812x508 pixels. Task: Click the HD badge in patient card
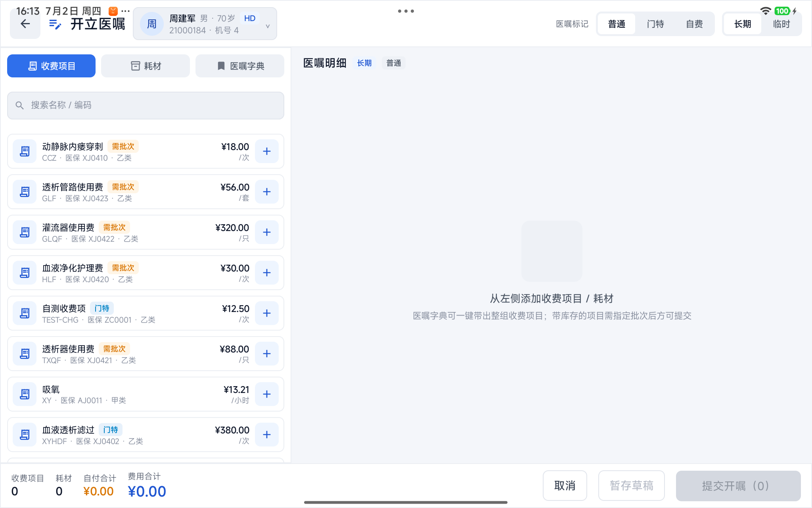250,18
